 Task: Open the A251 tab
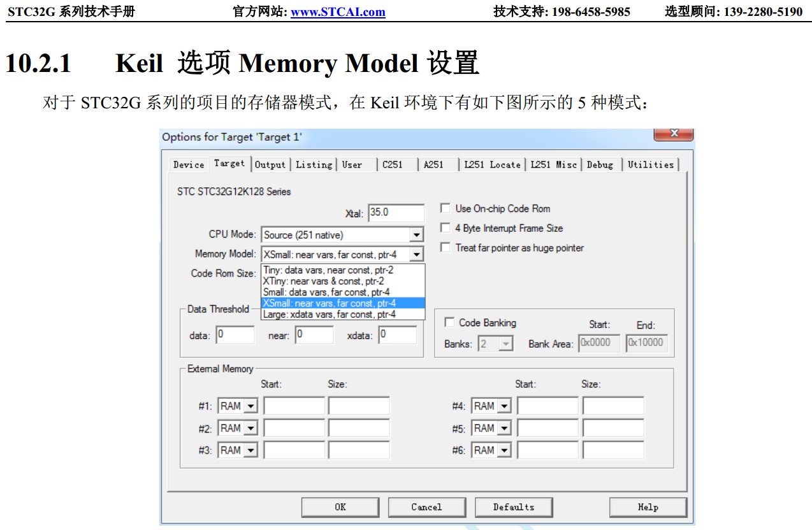click(433, 164)
